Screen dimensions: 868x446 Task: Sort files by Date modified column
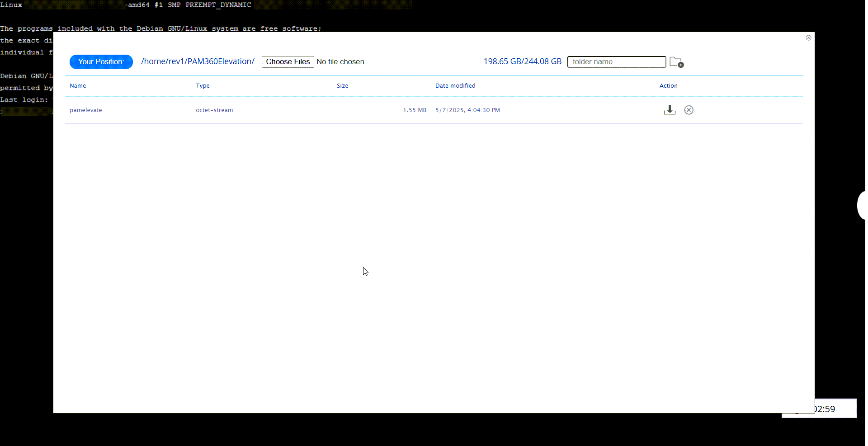point(455,85)
